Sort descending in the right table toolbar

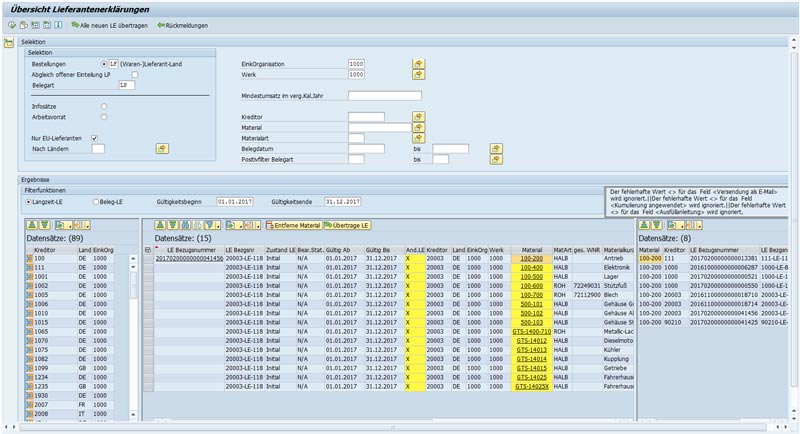[657, 225]
